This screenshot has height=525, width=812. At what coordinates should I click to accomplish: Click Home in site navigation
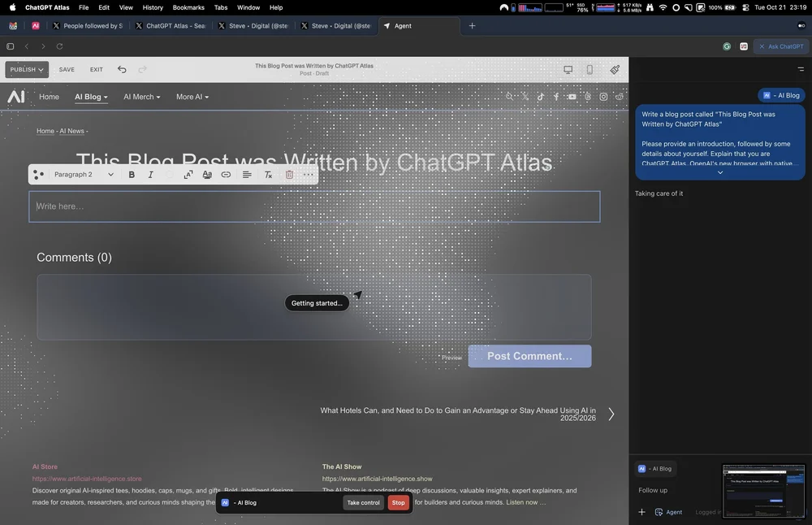[x=50, y=97]
